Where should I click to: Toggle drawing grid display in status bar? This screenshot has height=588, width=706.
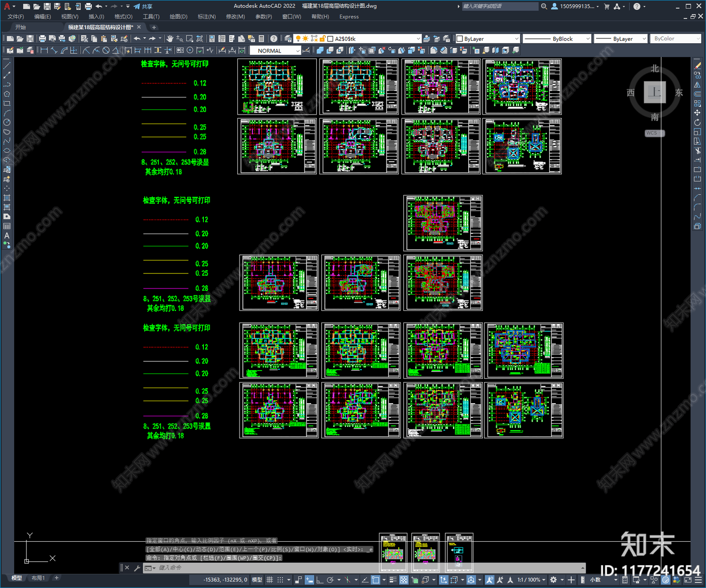pos(270,580)
